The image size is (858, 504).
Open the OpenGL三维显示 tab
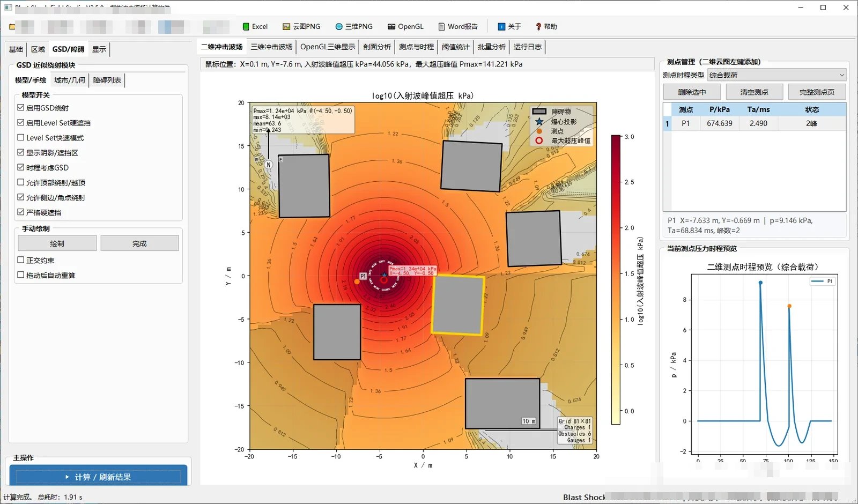point(328,47)
